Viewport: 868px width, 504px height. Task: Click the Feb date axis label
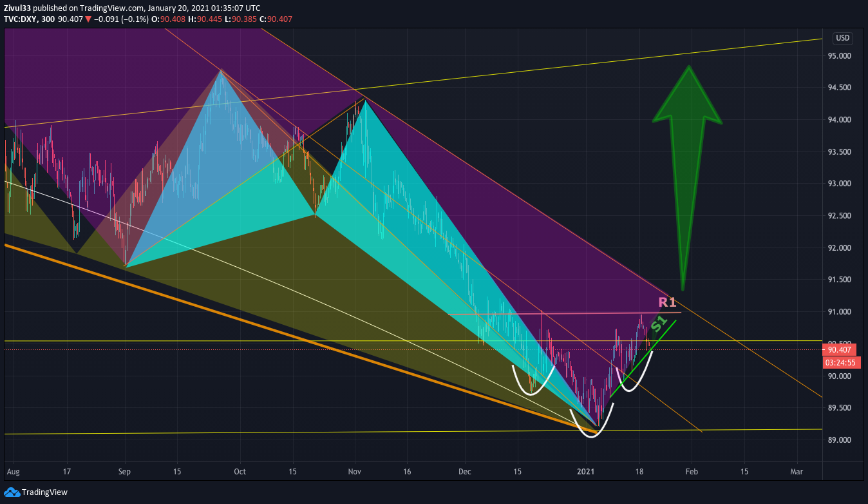pyautogui.click(x=692, y=472)
